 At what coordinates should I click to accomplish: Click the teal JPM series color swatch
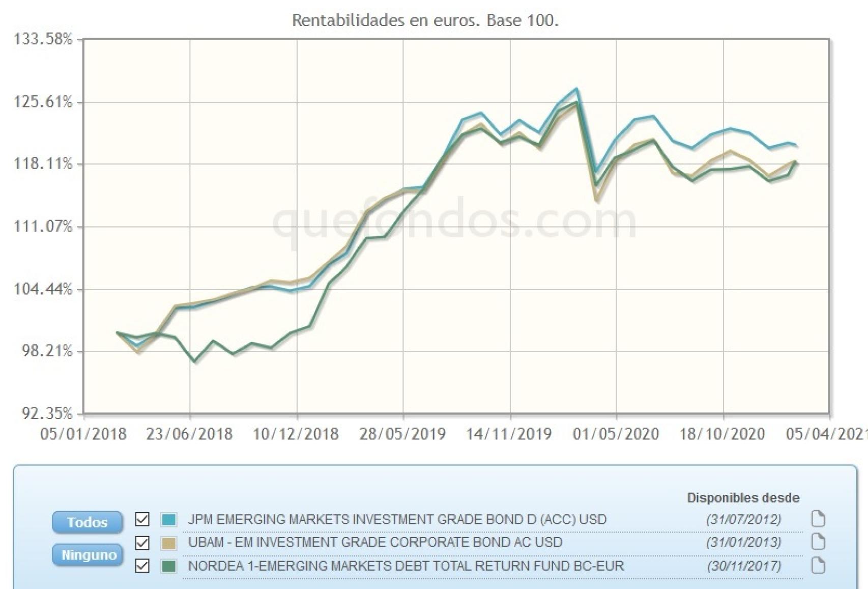tap(168, 520)
